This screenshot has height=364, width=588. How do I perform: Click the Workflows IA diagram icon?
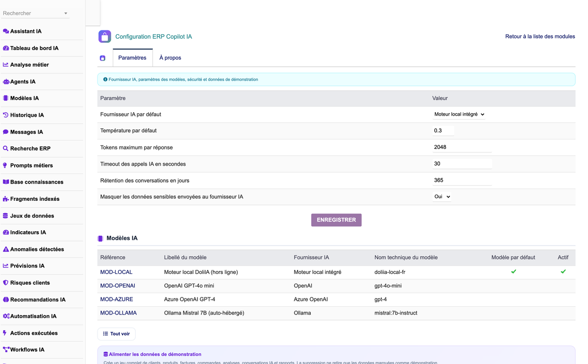[6, 350]
